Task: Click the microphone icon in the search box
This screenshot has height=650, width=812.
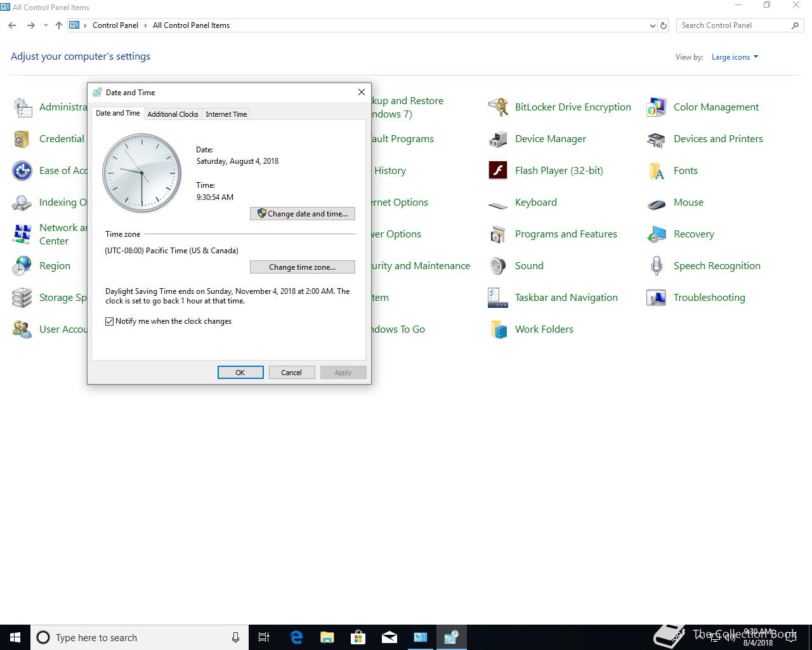Action: (x=235, y=637)
